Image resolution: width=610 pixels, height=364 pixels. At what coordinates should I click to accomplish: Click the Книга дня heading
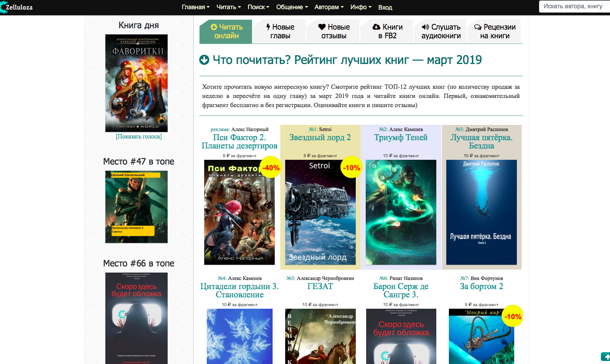click(139, 25)
